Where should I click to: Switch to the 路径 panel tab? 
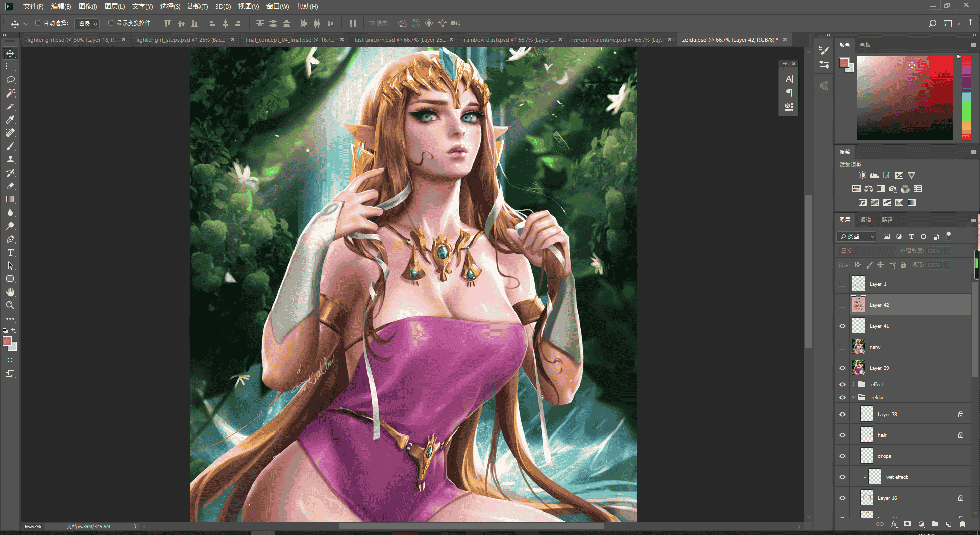tap(887, 220)
